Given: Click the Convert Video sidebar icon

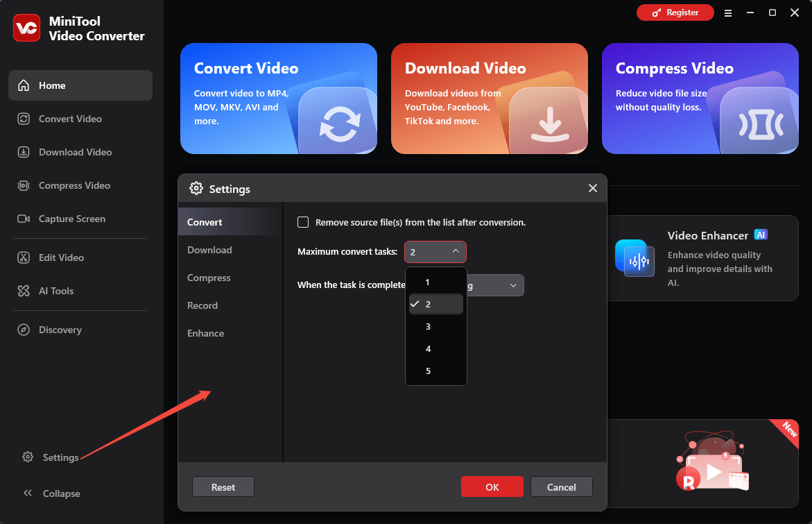Looking at the screenshot, I should [x=24, y=119].
